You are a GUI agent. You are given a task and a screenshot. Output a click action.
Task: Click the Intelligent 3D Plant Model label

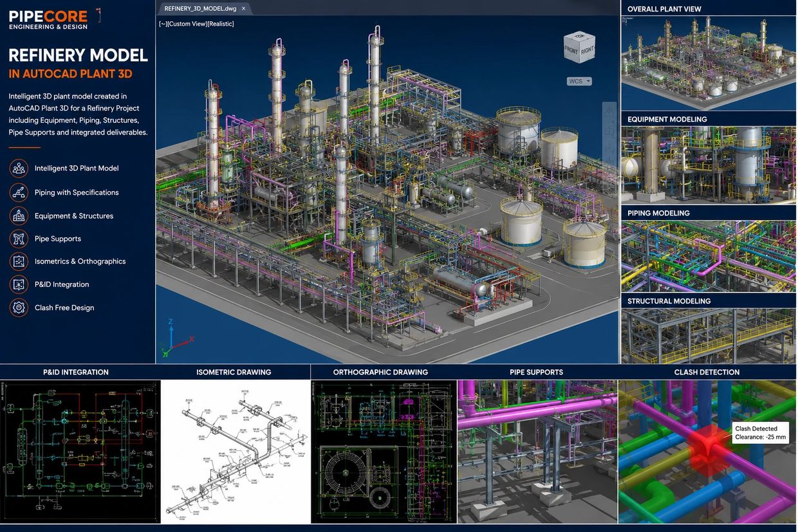coord(77,168)
